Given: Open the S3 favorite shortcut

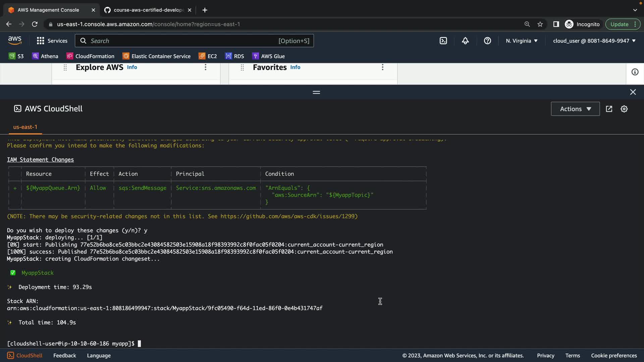Looking at the screenshot, I should (x=16, y=56).
